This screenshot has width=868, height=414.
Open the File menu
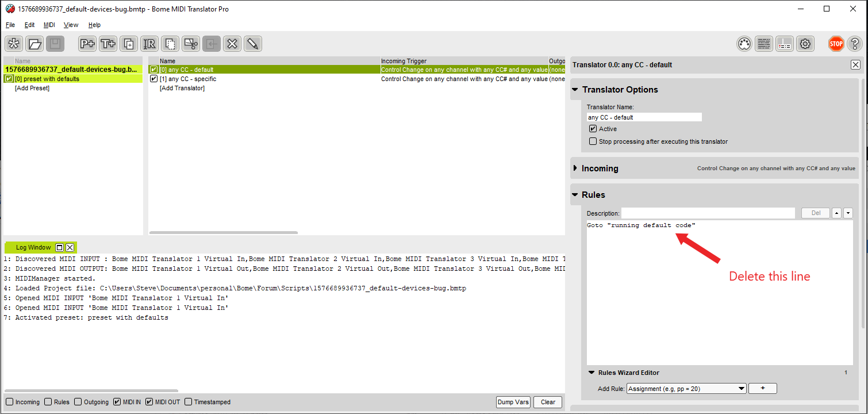coord(10,25)
